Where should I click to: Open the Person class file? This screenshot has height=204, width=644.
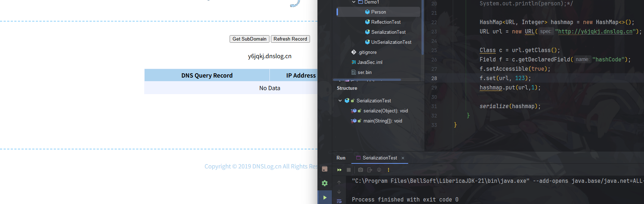379,12
